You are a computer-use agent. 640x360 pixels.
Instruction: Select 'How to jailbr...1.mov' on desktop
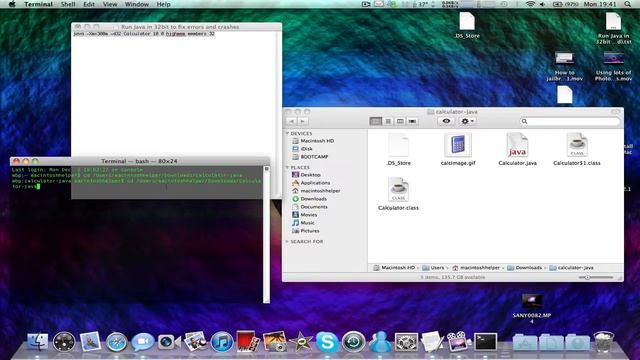[564, 58]
